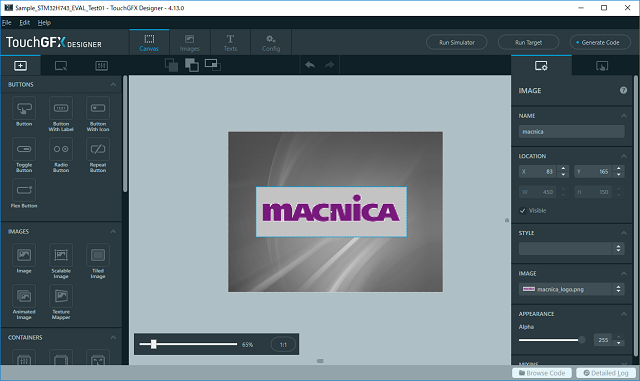Collapse the Name property section
Screen dimensions: 640x381
(x=624, y=116)
